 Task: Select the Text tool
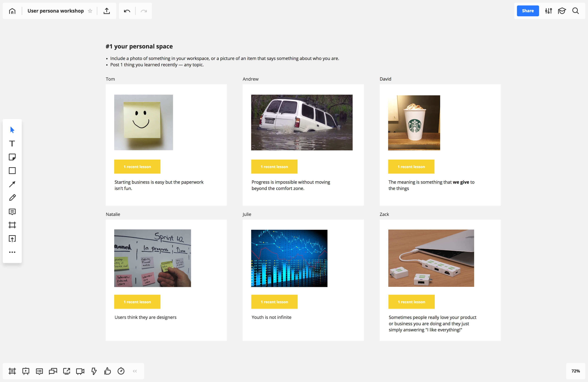point(12,143)
